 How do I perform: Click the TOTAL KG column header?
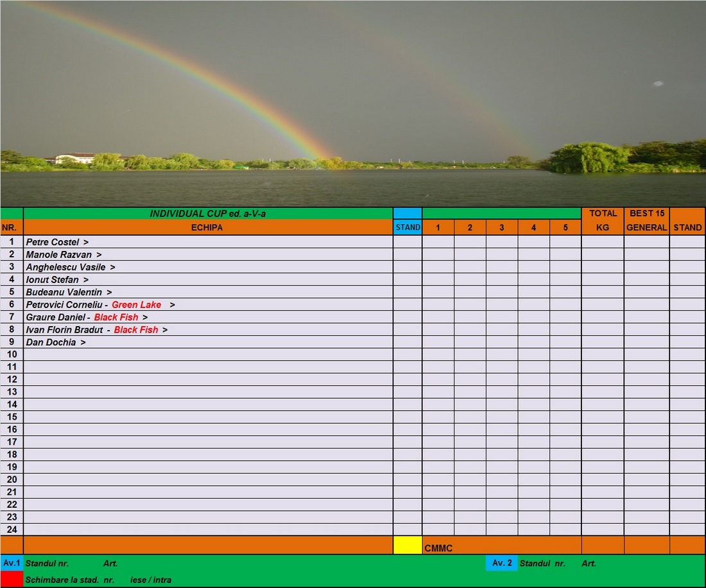click(603, 220)
